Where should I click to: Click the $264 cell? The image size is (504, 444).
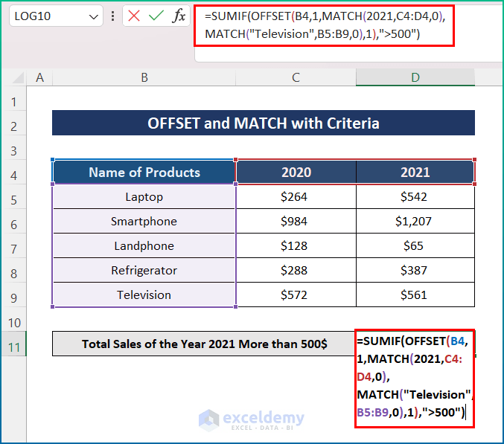click(x=296, y=196)
